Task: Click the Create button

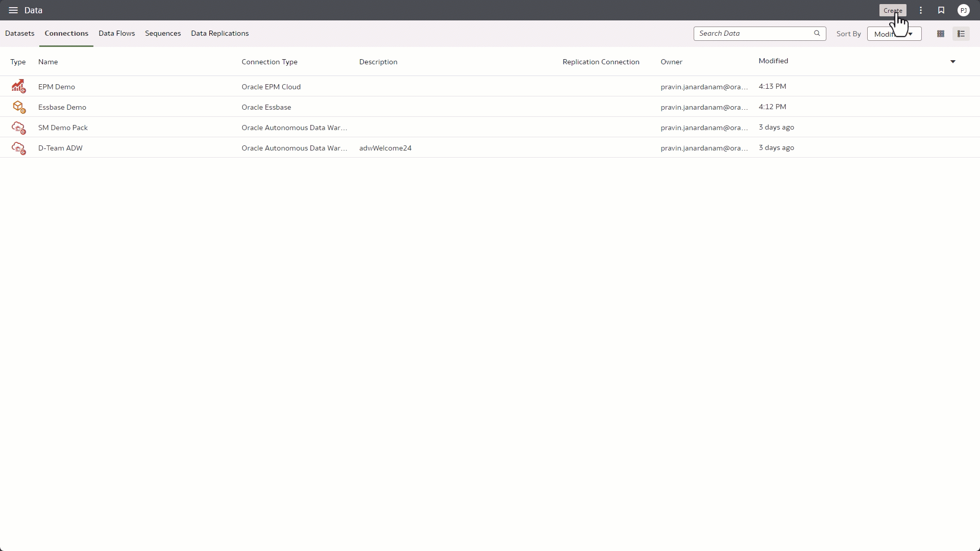Action: point(893,10)
